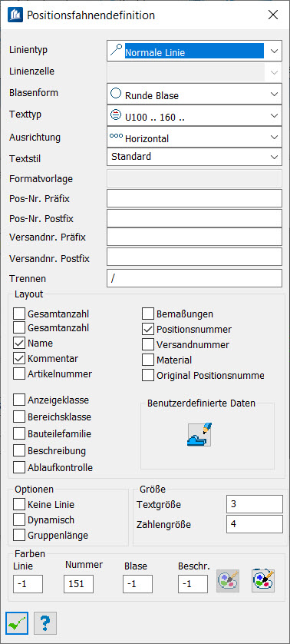Enable the Anzeigeklasse checkbox
This screenshot has width=290, height=644.
click(19, 400)
